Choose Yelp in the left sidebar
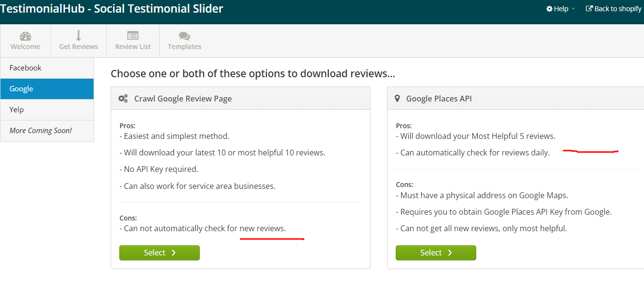This screenshot has height=306, width=644. tap(47, 110)
